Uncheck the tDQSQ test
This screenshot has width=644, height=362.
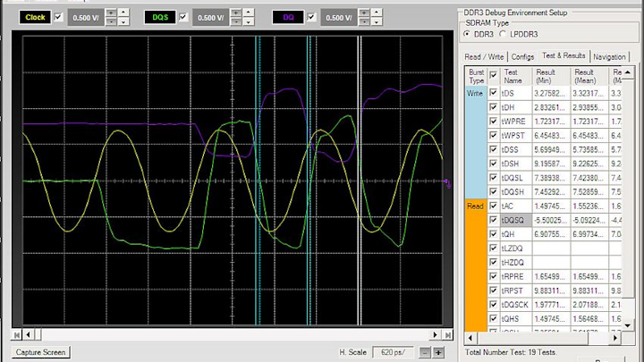pos(493,220)
